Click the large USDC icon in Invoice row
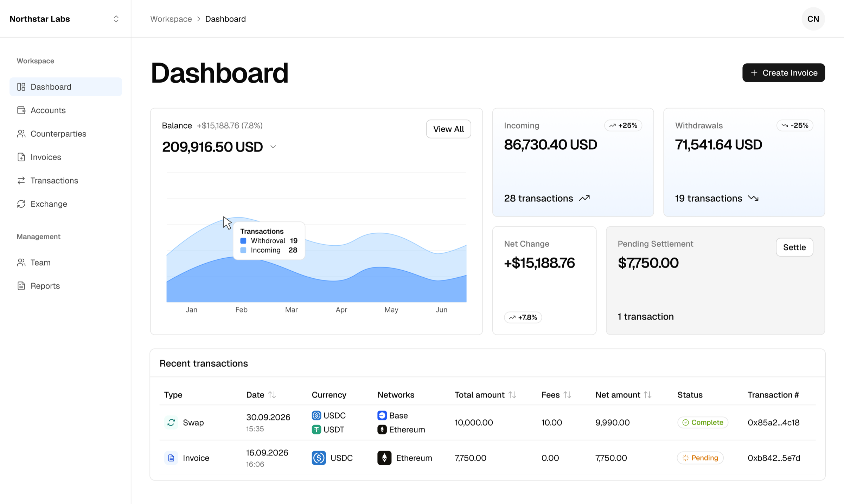The height and width of the screenshot is (504, 844). click(319, 458)
